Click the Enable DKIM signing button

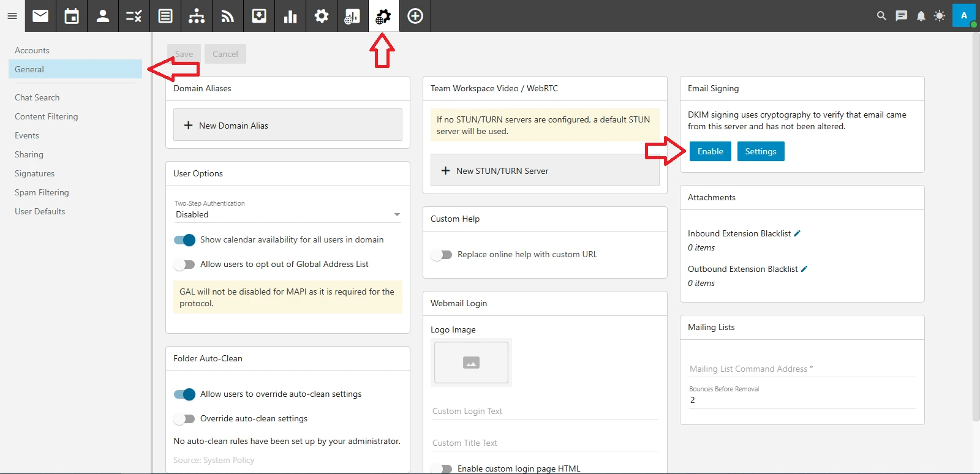coord(710,151)
